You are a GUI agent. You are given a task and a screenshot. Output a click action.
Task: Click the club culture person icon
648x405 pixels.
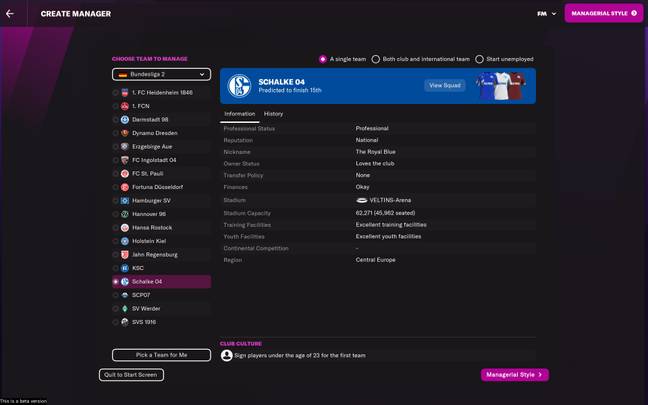point(226,355)
